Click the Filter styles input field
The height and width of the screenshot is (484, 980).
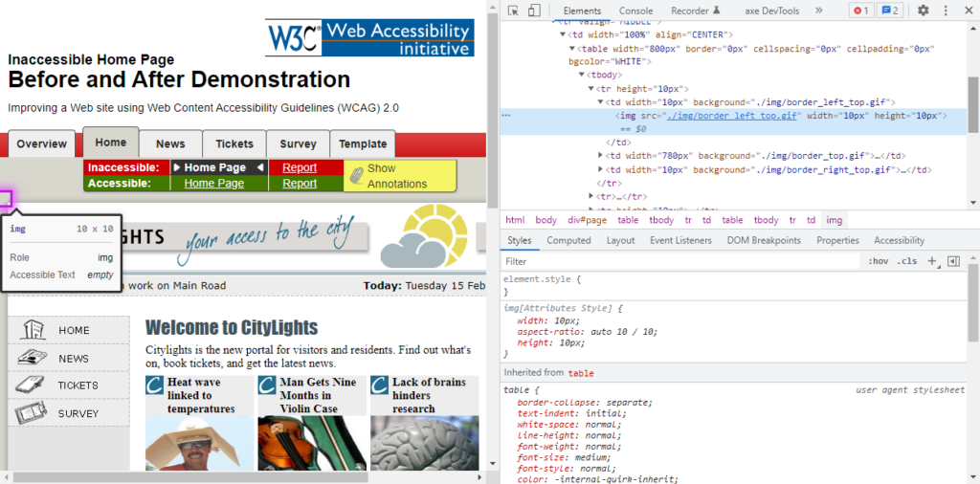pos(681,261)
